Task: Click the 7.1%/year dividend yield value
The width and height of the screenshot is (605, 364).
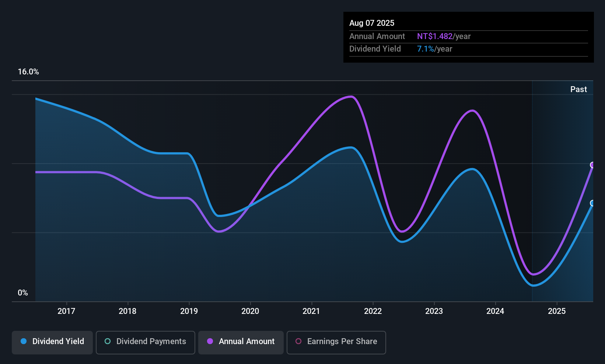Action: [435, 49]
